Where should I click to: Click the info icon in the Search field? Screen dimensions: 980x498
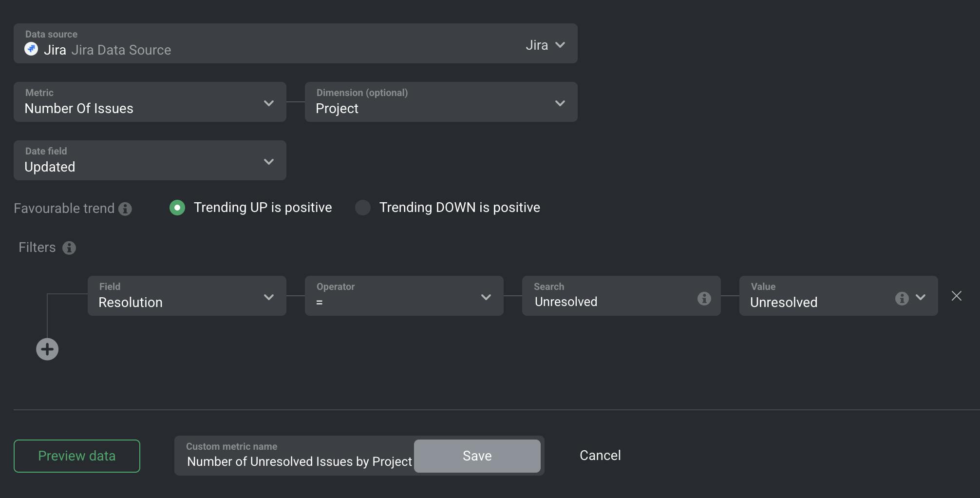[x=704, y=298]
